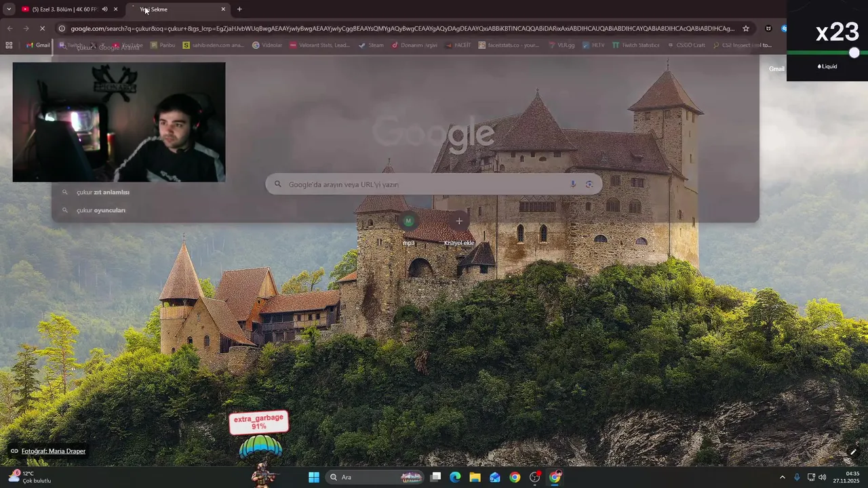Click the taskbar Ara search box
This screenshot has height=488, width=868.
click(x=374, y=477)
